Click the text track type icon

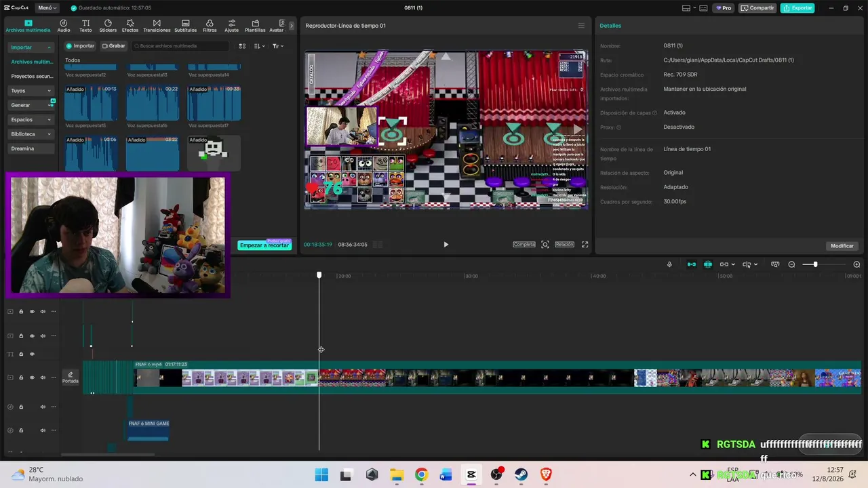(10, 354)
